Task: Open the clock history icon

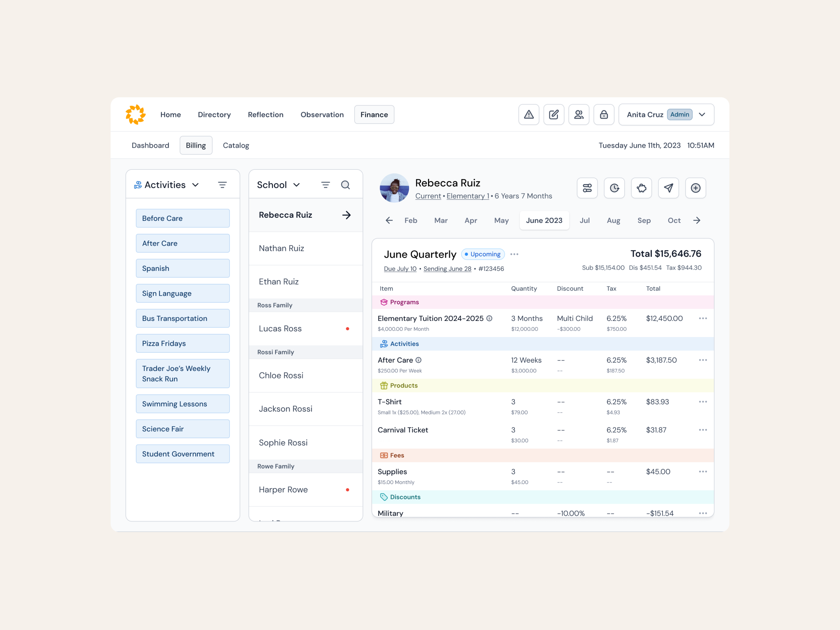Action: coord(614,188)
